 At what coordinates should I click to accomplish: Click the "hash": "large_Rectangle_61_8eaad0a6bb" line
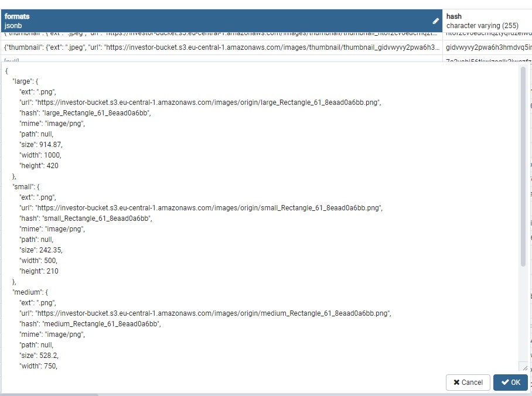85,113
